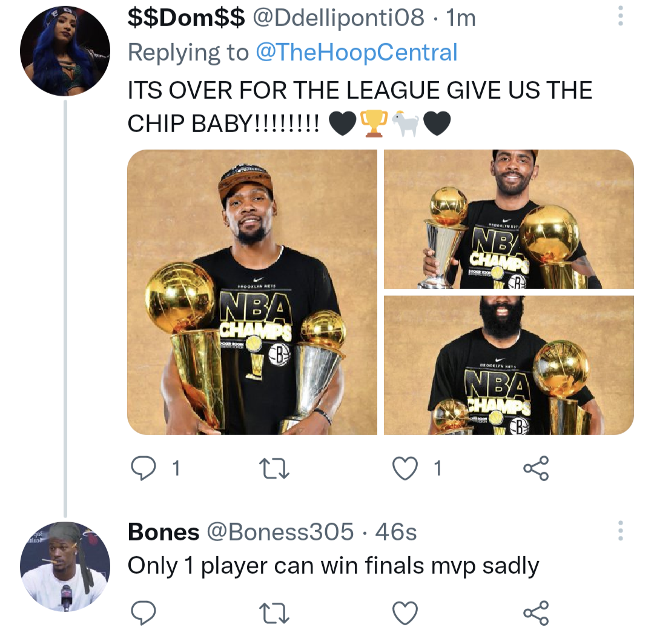View the top-right trophy photo
The image size is (654, 644).
tap(509, 219)
